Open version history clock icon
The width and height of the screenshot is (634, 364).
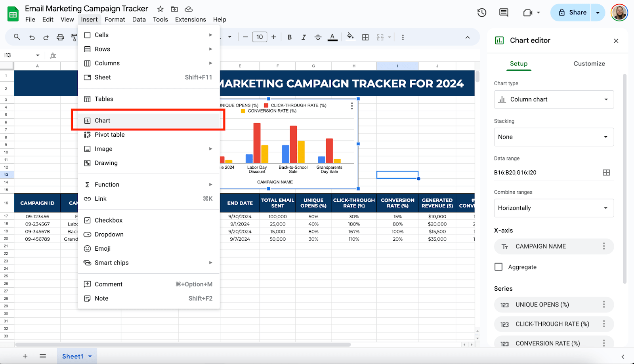(x=482, y=13)
